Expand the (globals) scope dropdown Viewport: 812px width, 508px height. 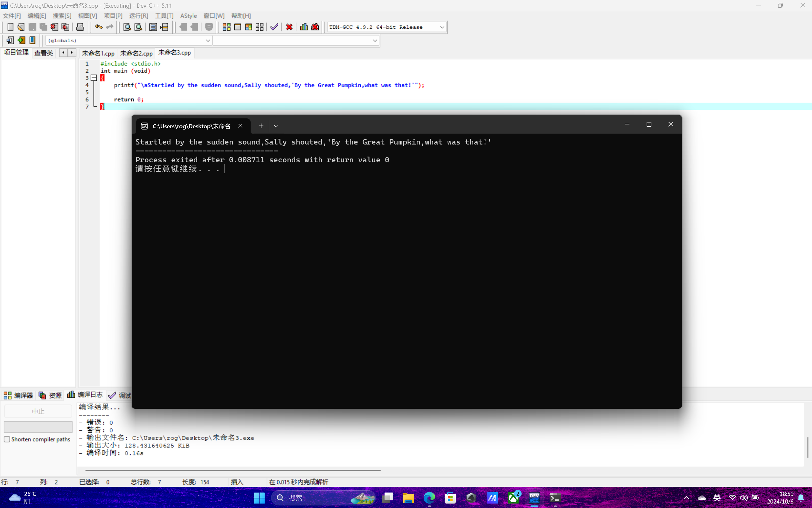click(208, 41)
